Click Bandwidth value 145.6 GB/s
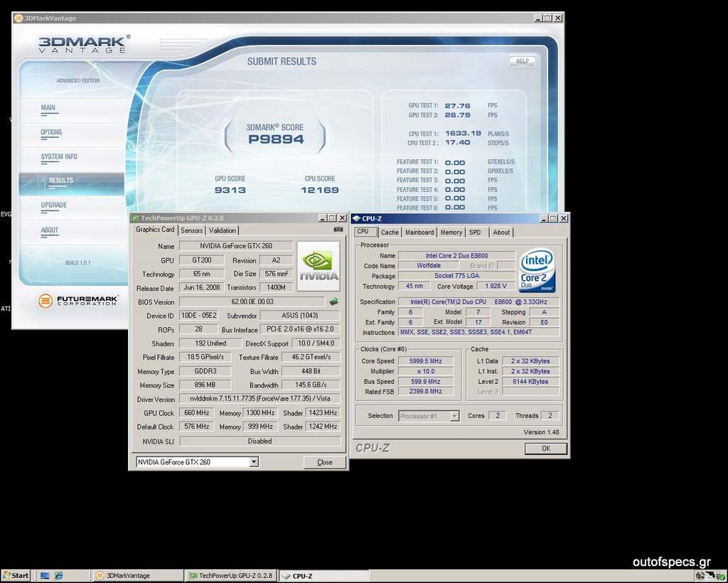The width and height of the screenshot is (728, 583). (311, 385)
